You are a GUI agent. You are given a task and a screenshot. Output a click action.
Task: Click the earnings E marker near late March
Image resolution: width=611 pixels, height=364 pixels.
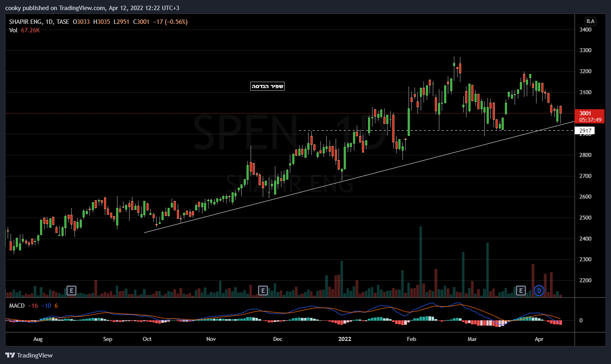tap(521, 290)
